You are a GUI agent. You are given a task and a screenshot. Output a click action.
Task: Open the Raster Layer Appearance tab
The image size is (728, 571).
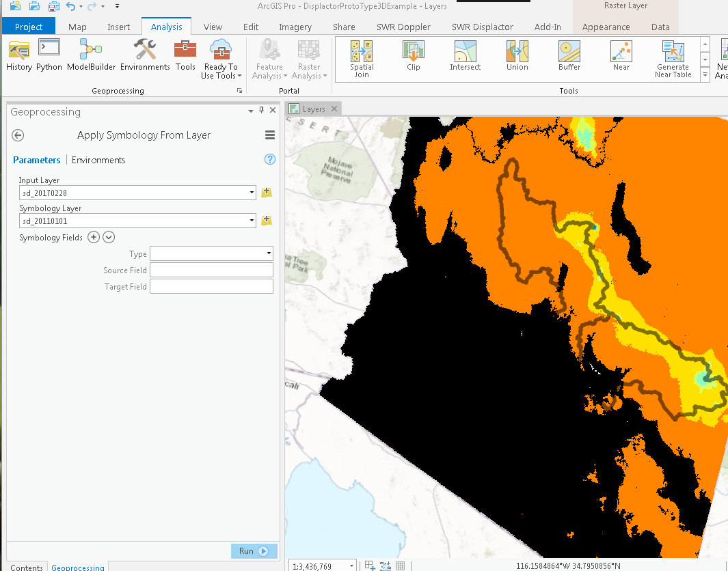point(606,27)
